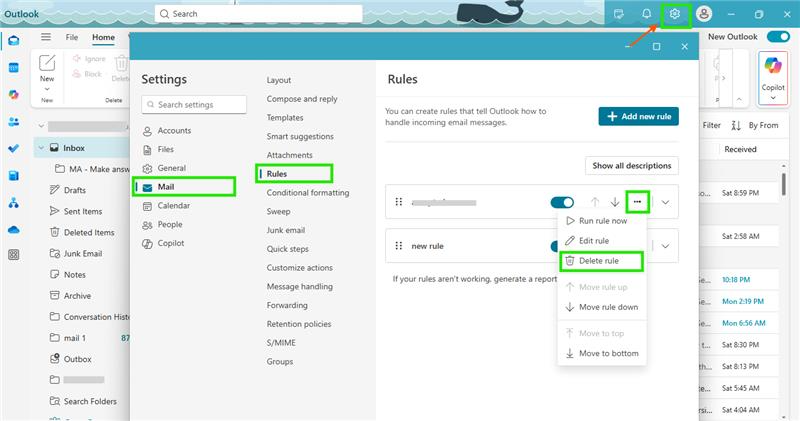
Task: Open More apps grid icon
Action: pyautogui.click(x=14, y=255)
